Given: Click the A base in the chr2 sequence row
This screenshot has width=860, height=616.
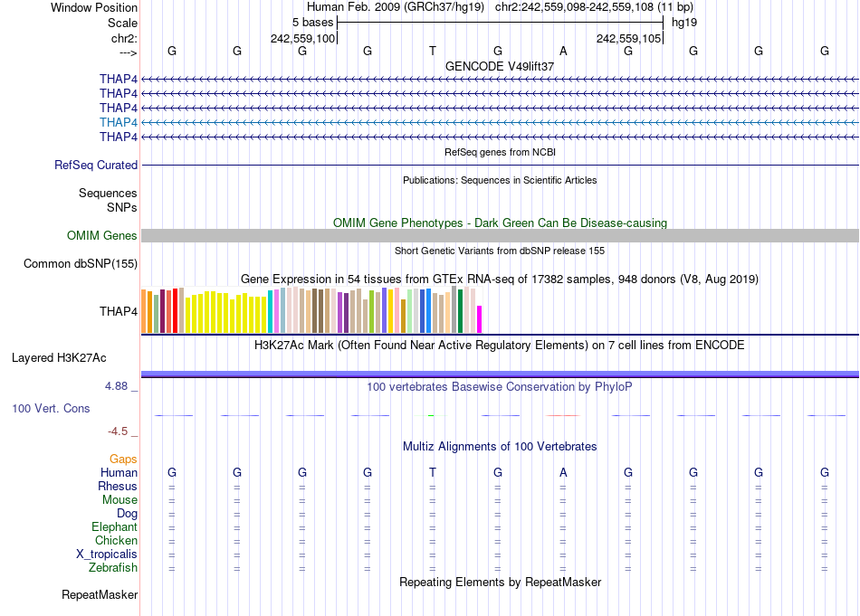Looking at the screenshot, I should tap(563, 51).
